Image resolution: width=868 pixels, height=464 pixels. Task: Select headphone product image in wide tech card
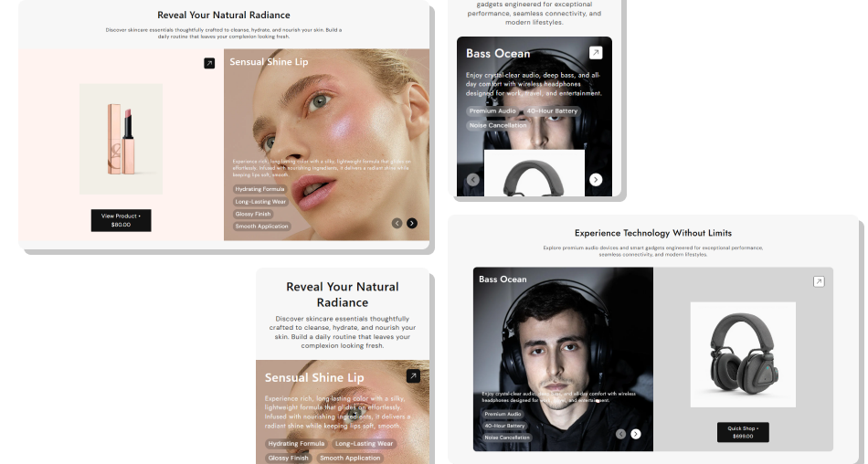tap(743, 354)
